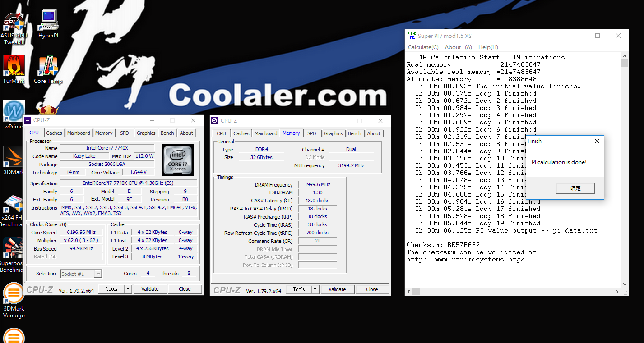Viewport: 644px width, 343px height.
Task: Switch to CPU tab in right CPU-Z window
Action: (221, 133)
